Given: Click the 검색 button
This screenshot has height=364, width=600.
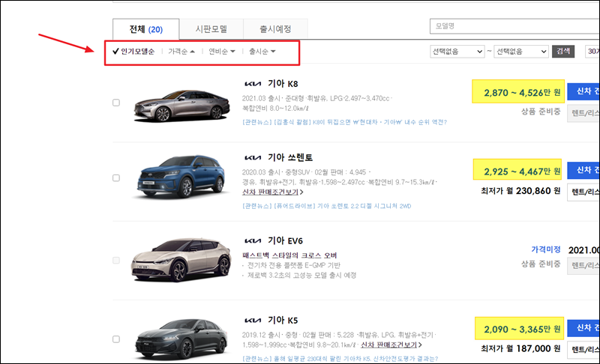Looking at the screenshot, I should click(x=563, y=51).
